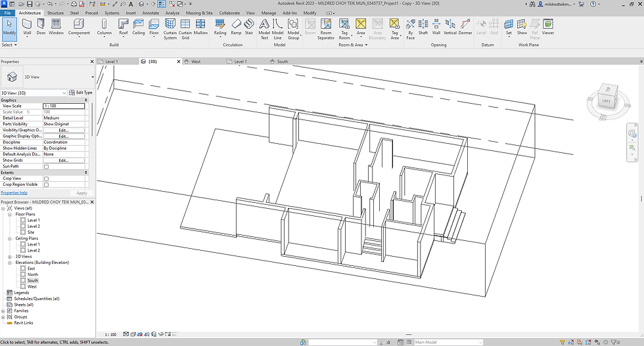
Task: Click Edit for Show Grids
Action: coord(64,160)
